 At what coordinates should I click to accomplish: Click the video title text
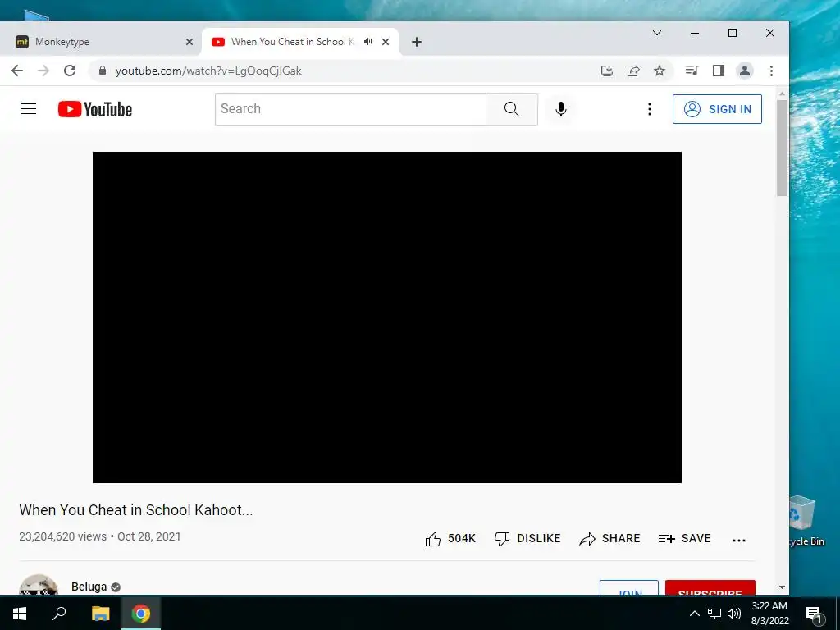[x=136, y=509]
